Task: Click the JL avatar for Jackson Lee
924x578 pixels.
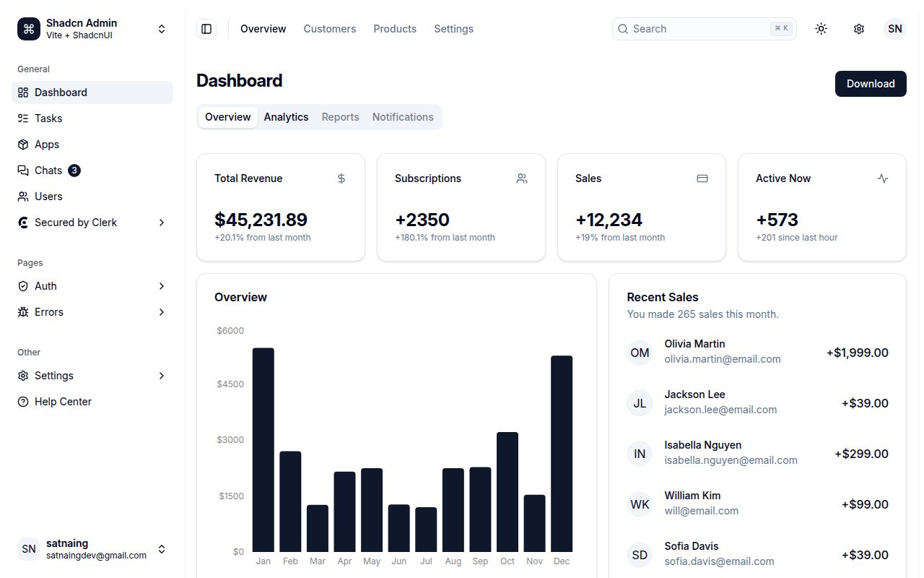Action: pyautogui.click(x=640, y=403)
